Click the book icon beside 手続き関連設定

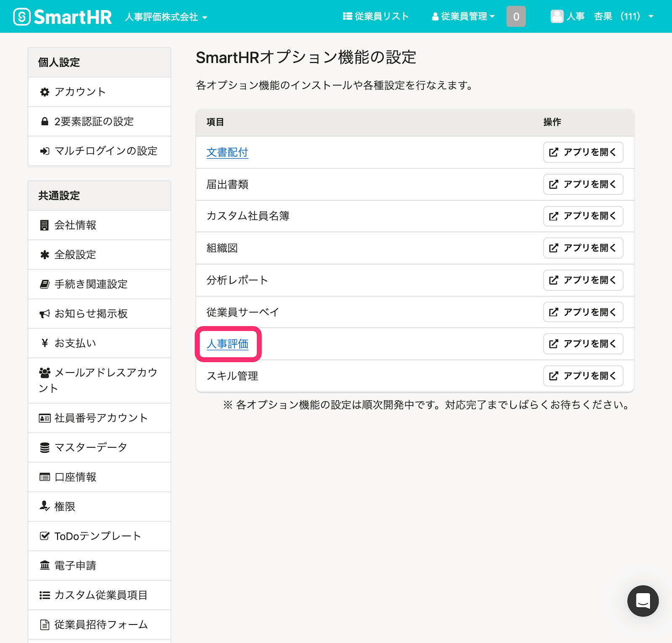coord(45,284)
